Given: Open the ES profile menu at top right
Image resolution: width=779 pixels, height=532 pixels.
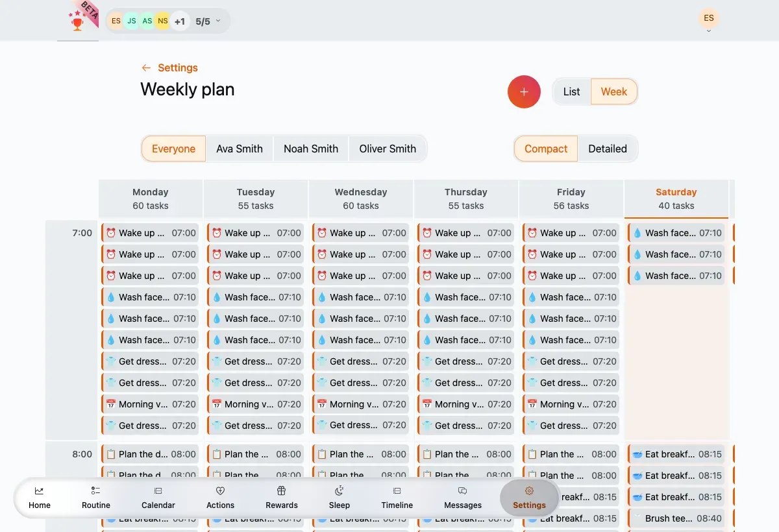Looking at the screenshot, I should click(709, 19).
